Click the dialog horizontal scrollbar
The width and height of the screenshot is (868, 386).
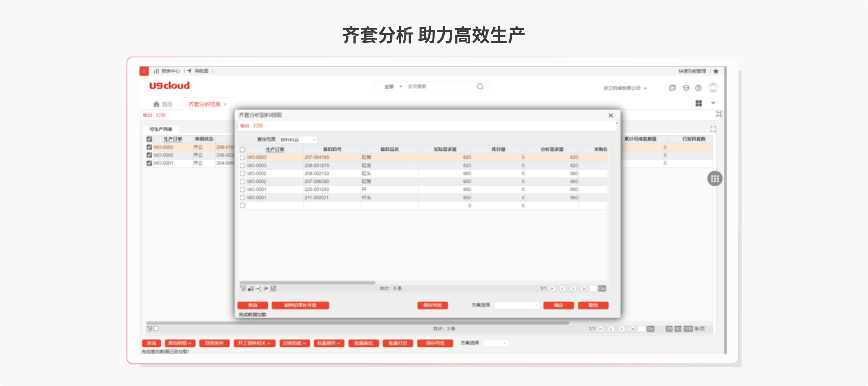[307, 283]
